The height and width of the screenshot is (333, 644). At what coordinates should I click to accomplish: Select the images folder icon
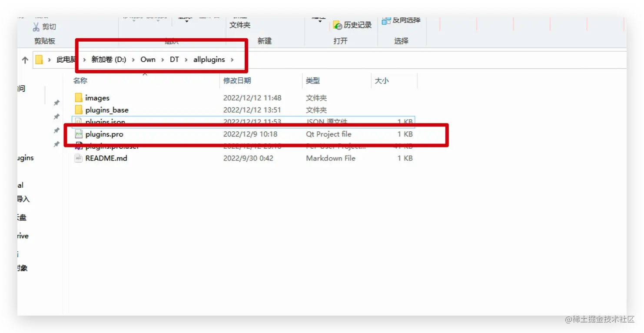coord(79,98)
